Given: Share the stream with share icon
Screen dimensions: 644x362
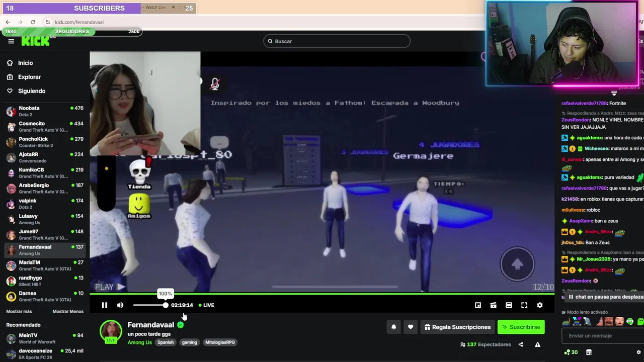Looking at the screenshot, I should [521, 344].
